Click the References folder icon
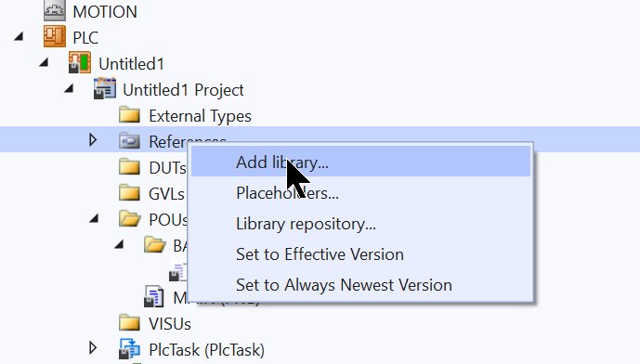 [x=129, y=141]
